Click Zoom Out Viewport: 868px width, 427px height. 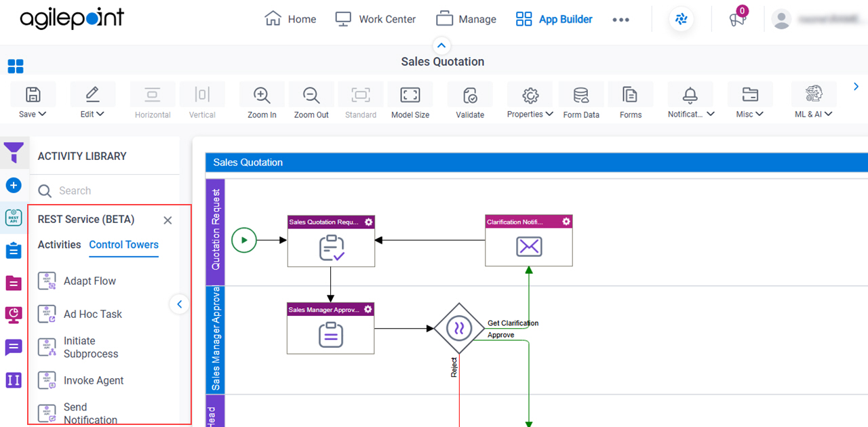click(x=311, y=101)
